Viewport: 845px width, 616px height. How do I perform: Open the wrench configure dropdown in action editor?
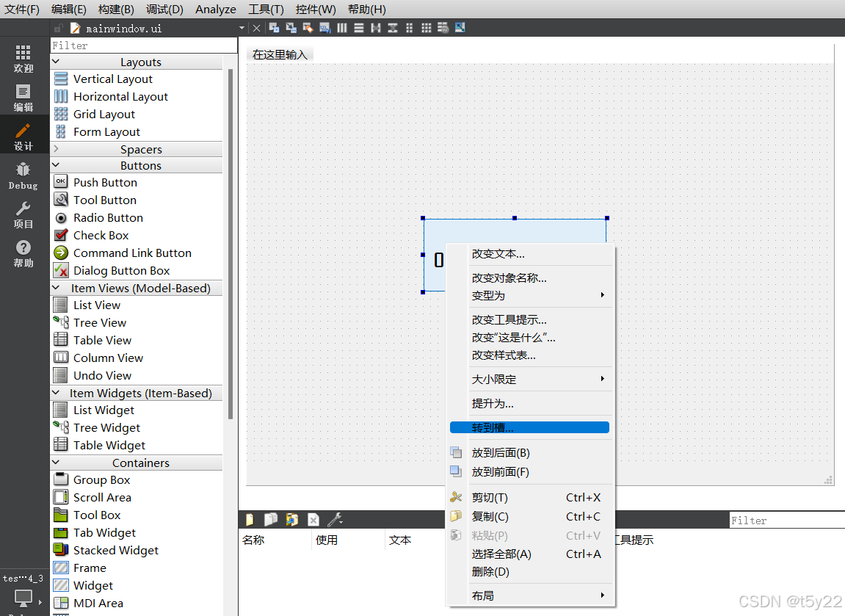tap(335, 520)
